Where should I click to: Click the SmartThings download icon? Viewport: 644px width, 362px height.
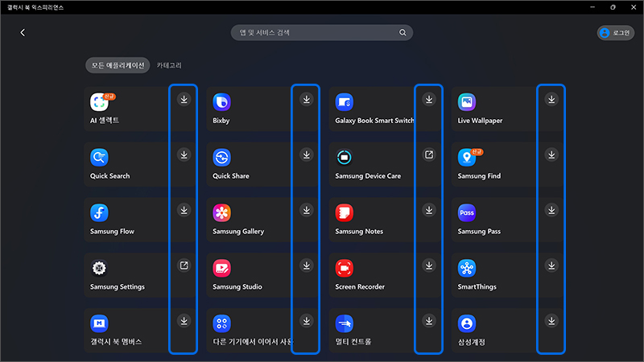click(551, 265)
